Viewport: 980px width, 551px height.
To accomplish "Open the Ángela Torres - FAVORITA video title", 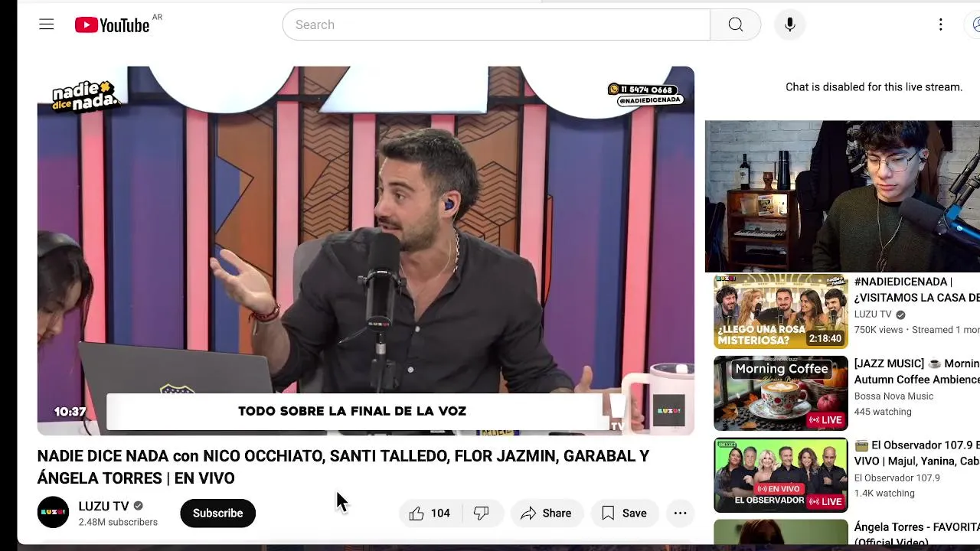I will [x=917, y=534].
